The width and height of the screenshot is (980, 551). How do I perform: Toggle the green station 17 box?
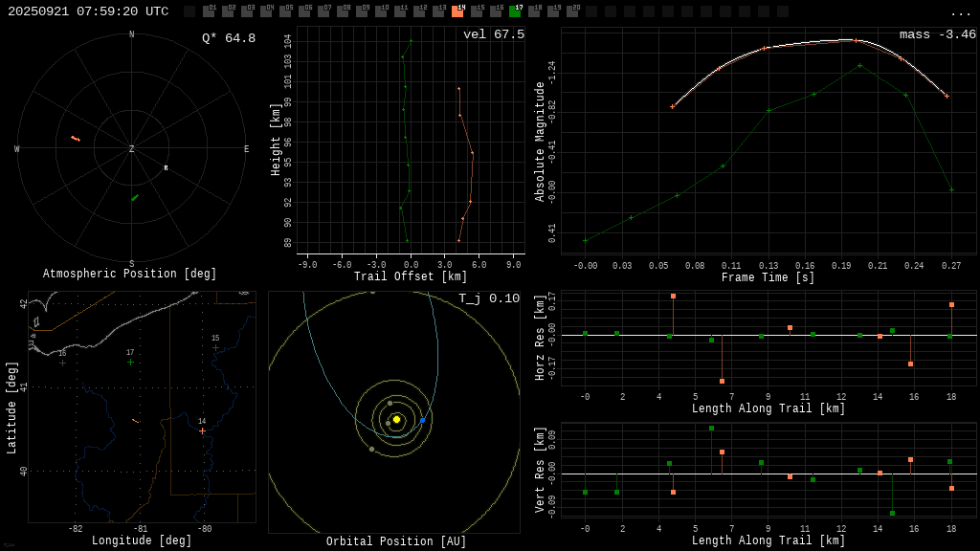[515, 11]
